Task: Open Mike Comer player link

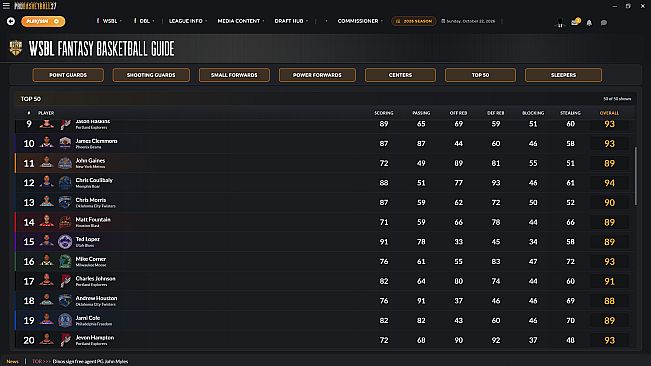Action: tap(91, 259)
